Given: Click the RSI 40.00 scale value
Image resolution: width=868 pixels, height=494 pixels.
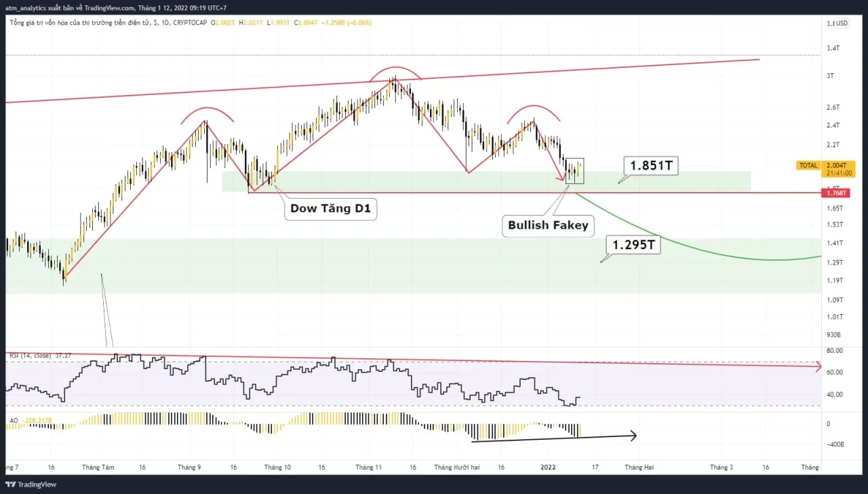Looking at the screenshot, I should 835,394.
